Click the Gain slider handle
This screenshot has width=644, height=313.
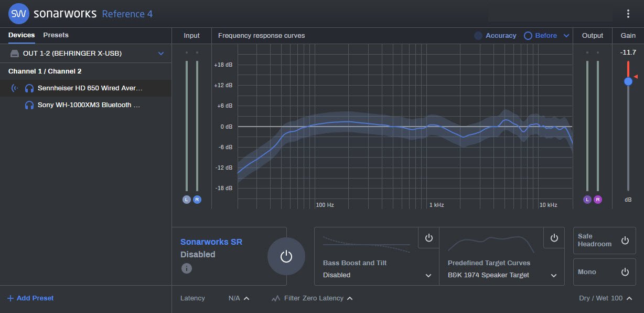(628, 81)
